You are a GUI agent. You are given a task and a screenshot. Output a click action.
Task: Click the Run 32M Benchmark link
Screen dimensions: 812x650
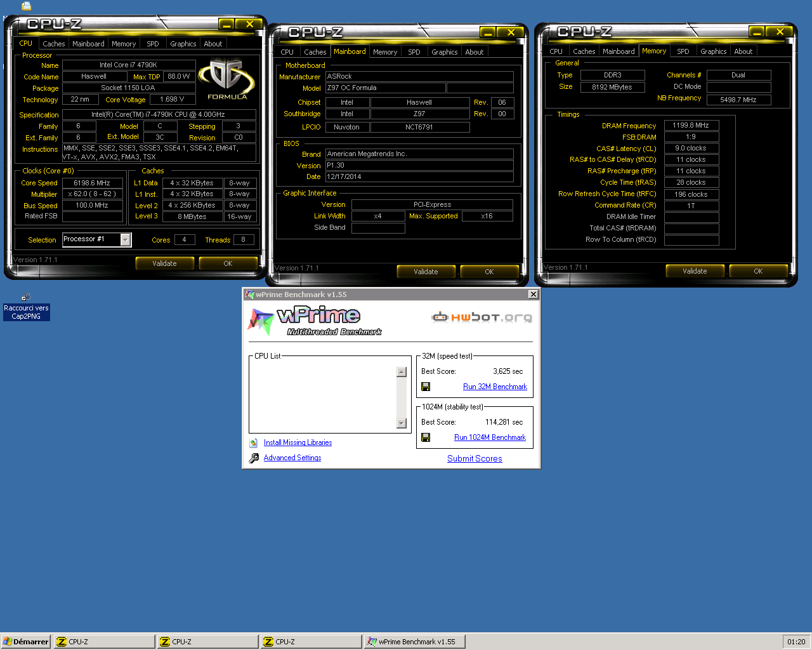495,387
